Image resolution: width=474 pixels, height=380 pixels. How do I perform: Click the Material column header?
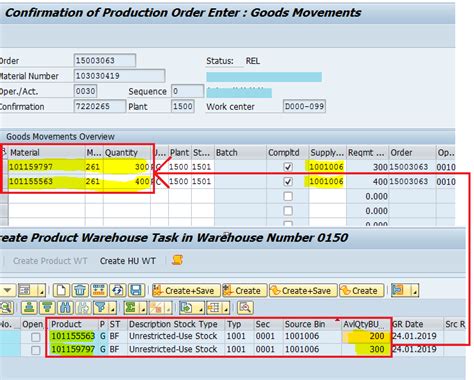47,153
